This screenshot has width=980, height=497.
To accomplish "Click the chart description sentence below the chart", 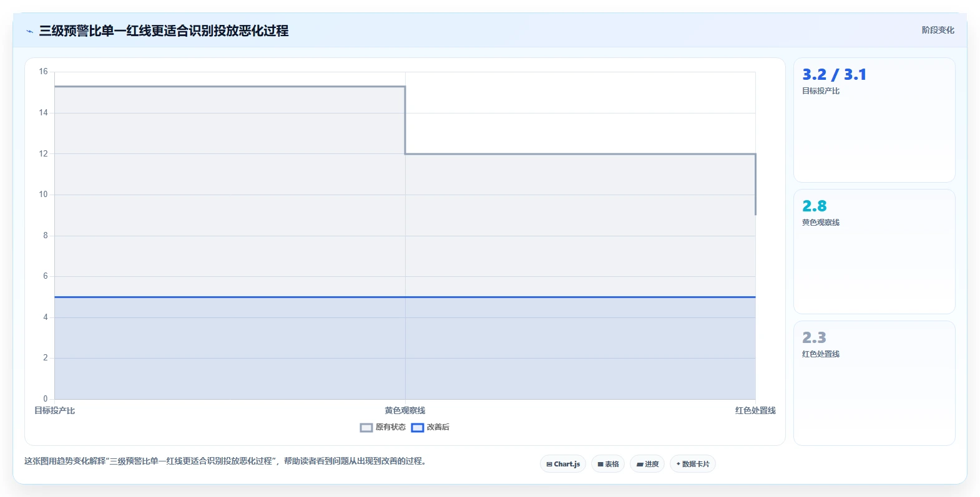I will point(225,461).
